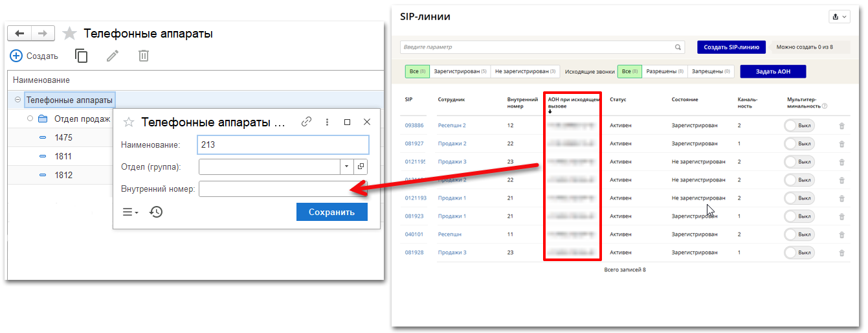Click the back navigation arrow

tap(19, 34)
